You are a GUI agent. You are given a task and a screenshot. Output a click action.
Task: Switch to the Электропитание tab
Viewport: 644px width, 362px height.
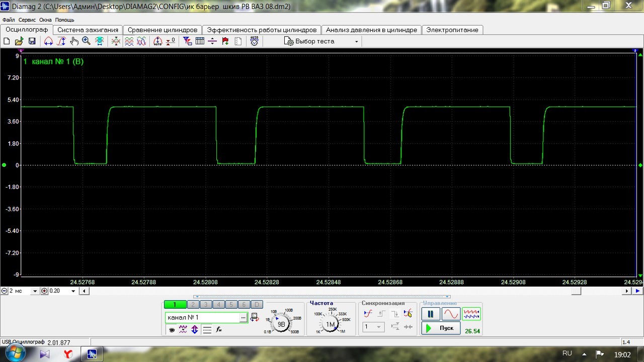[x=452, y=30]
